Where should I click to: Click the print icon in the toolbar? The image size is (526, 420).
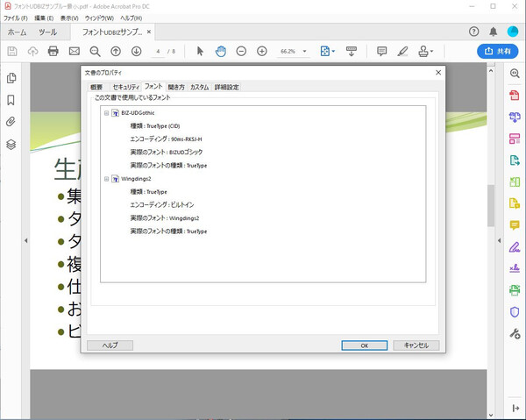click(53, 51)
